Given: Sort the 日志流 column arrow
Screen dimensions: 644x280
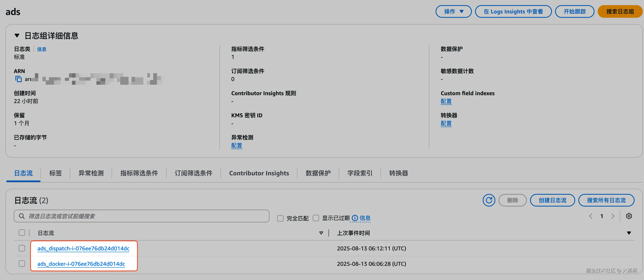Looking at the screenshot, I should click(321, 233).
